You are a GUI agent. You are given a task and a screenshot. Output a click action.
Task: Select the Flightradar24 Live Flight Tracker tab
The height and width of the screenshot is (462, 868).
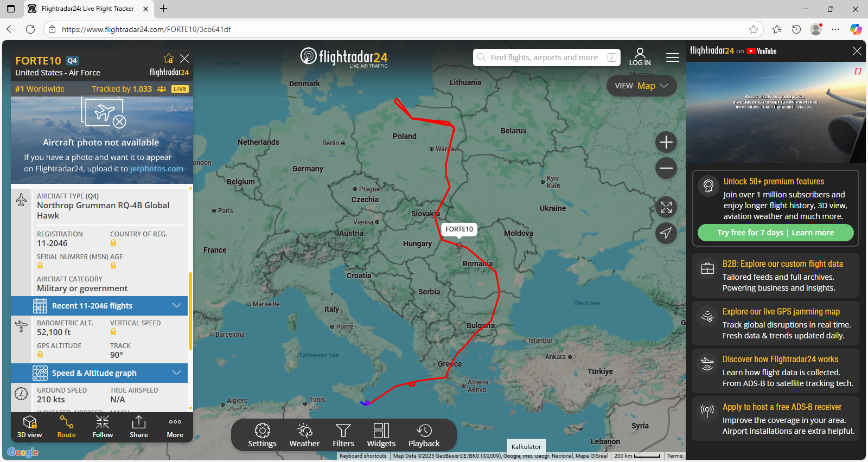[x=88, y=9]
